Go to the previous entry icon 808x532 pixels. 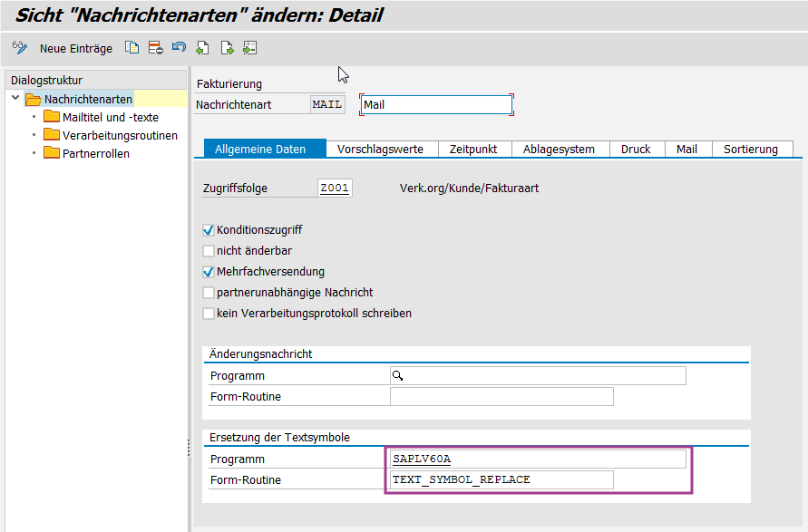pos(202,48)
